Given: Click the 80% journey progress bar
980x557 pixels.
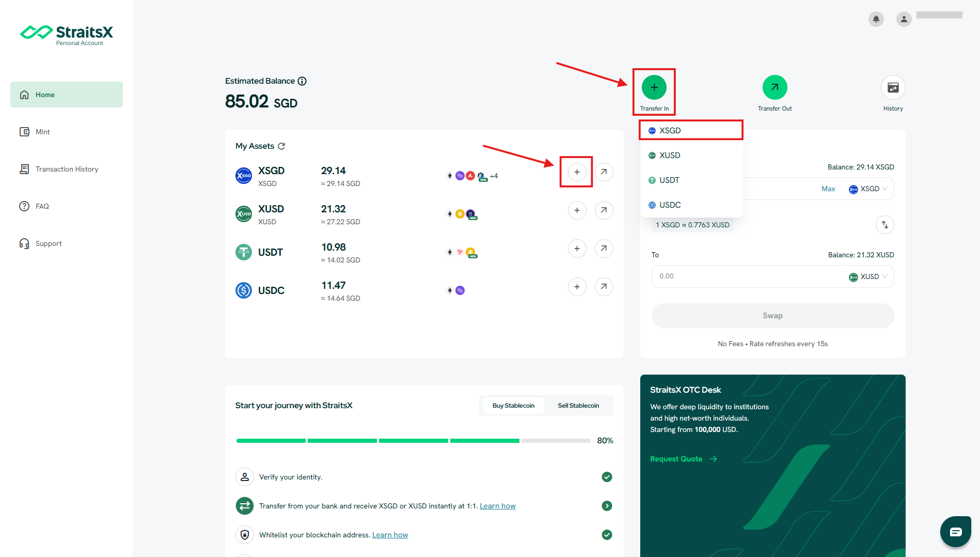Looking at the screenshot, I should point(413,441).
